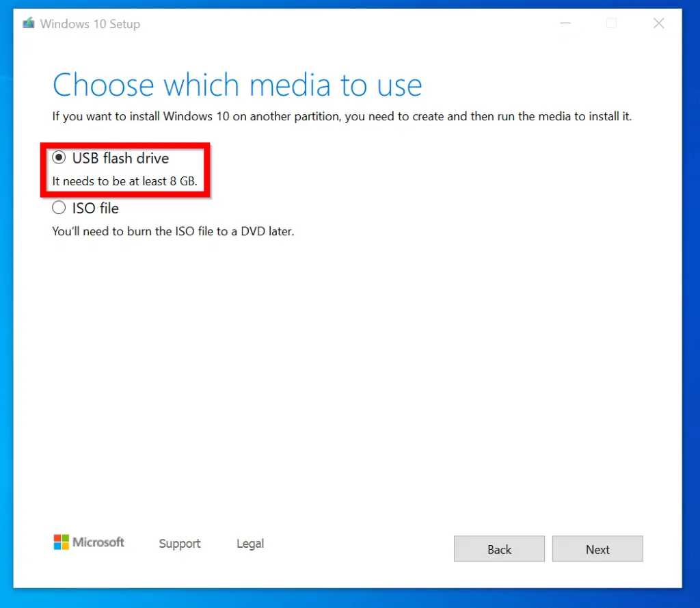Click the 'ISO file' label text
This screenshot has width=700, height=608.
pos(96,208)
